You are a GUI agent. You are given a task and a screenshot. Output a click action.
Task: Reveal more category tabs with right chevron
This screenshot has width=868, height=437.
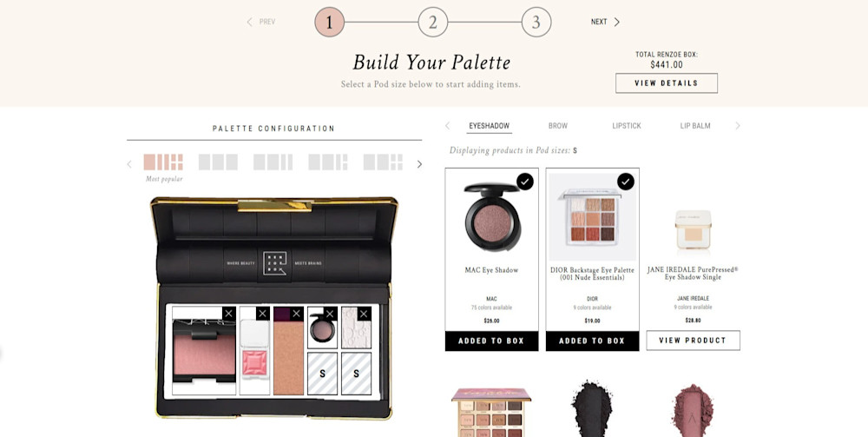point(737,126)
